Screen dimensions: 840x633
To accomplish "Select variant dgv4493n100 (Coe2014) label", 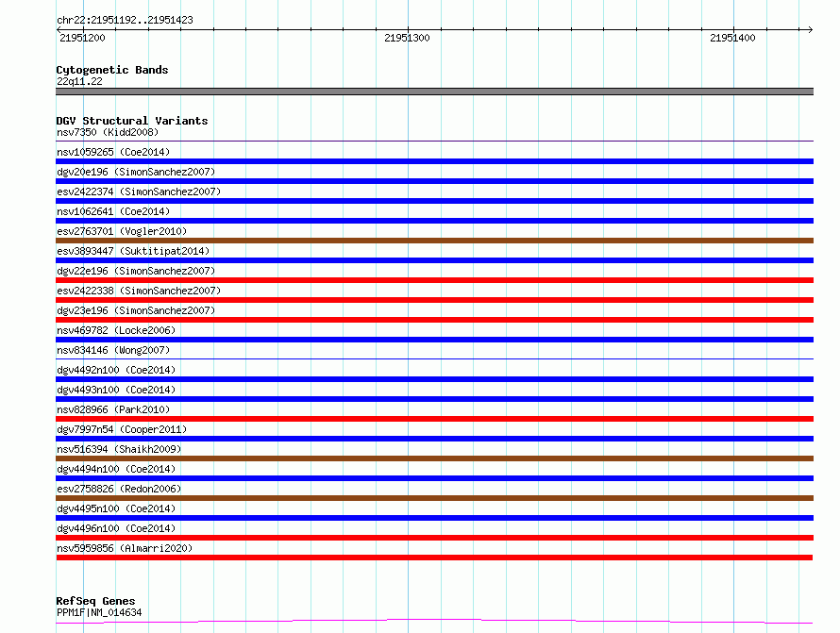I will tap(116, 390).
